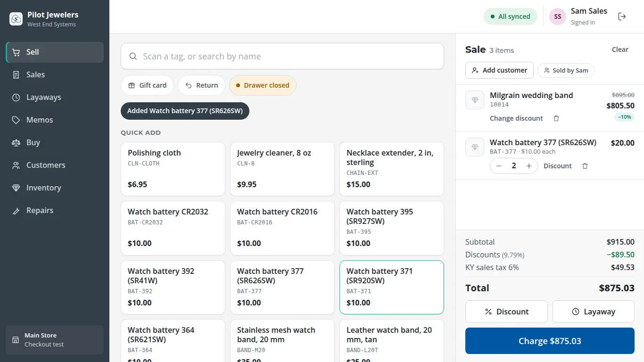Click the Sold by Sam chip

tap(566, 71)
